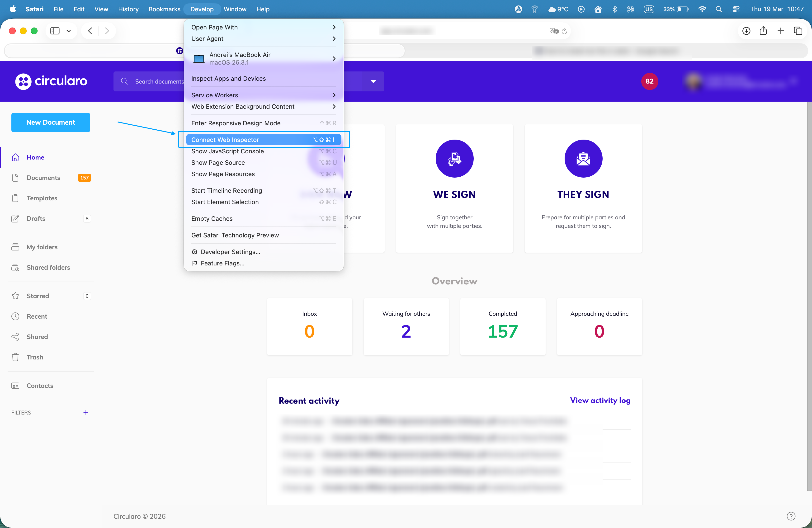Click the We Sign document icon

click(x=454, y=159)
